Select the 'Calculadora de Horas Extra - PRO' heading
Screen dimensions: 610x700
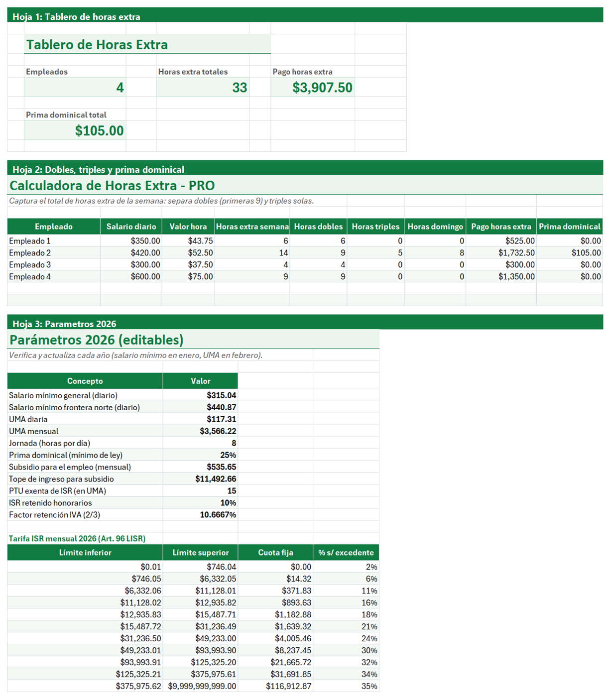tap(305, 185)
